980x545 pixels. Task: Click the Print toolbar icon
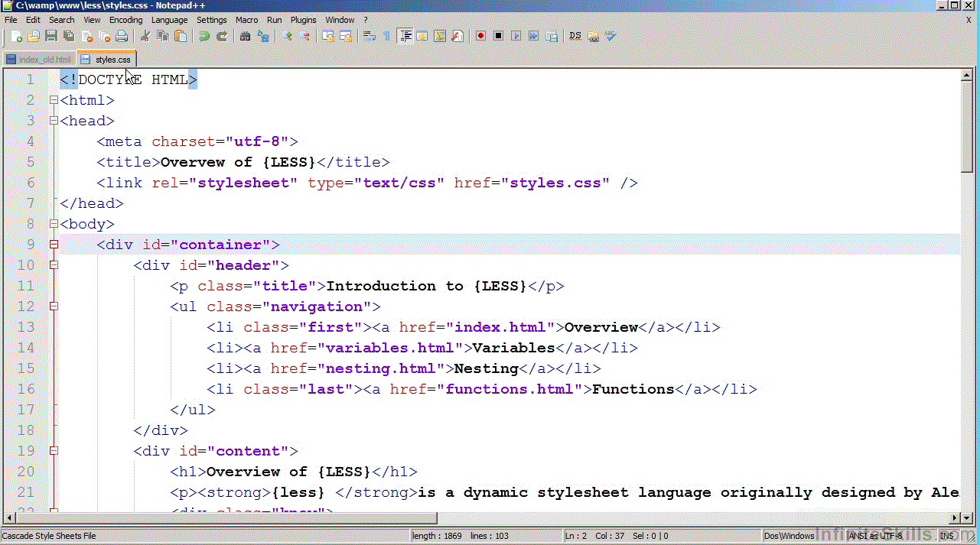(122, 36)
